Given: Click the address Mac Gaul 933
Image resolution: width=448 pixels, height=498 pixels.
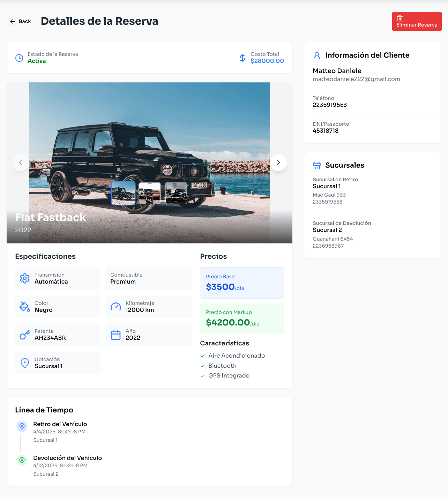Looking at the screenshot, I should click(329, 195).
